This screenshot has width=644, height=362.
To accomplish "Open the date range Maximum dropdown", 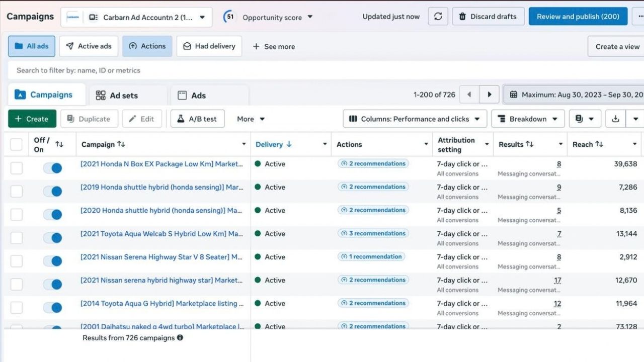I will [574, 95].
